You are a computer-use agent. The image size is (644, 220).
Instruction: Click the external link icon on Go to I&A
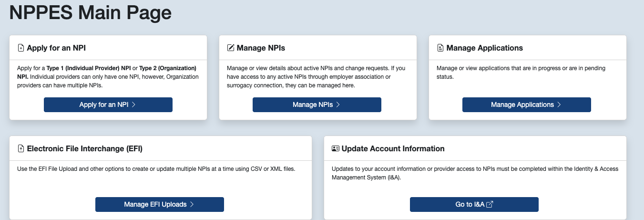click(490, 204)
